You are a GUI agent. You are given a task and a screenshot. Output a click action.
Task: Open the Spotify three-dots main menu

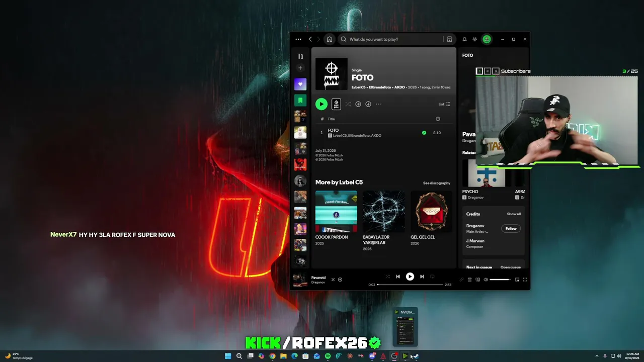tap(298, 39)
